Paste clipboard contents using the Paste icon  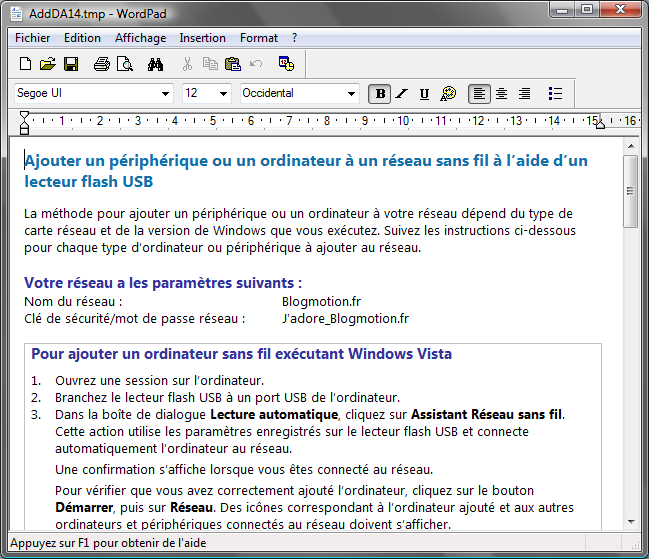pyautogui.click(x=232, y=64)
